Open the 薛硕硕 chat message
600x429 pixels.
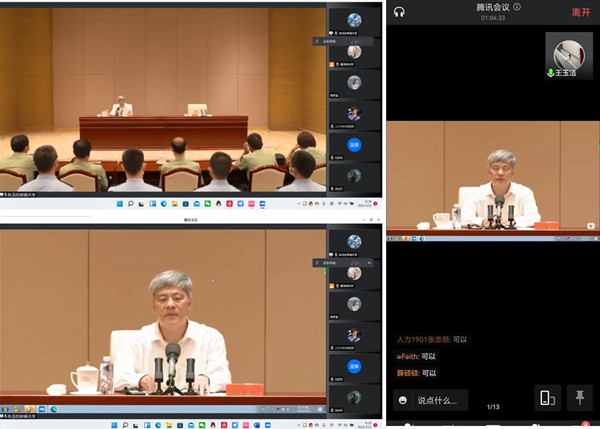click(x=416, y=373)
